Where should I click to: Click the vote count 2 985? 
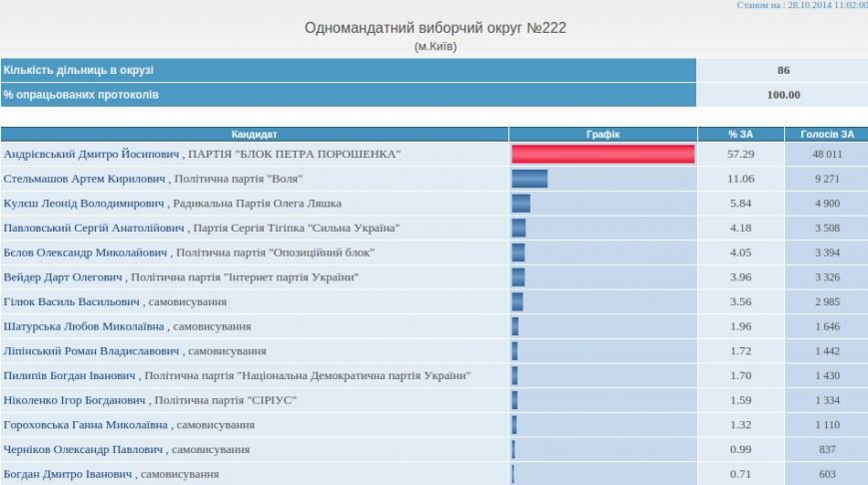tap(827, 301)
